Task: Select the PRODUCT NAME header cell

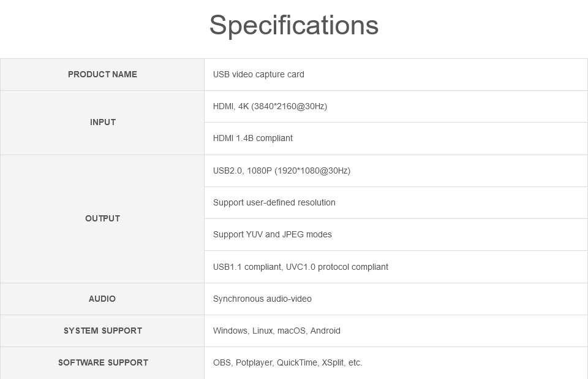Action: pyautogui.click(x=102, y=74)
